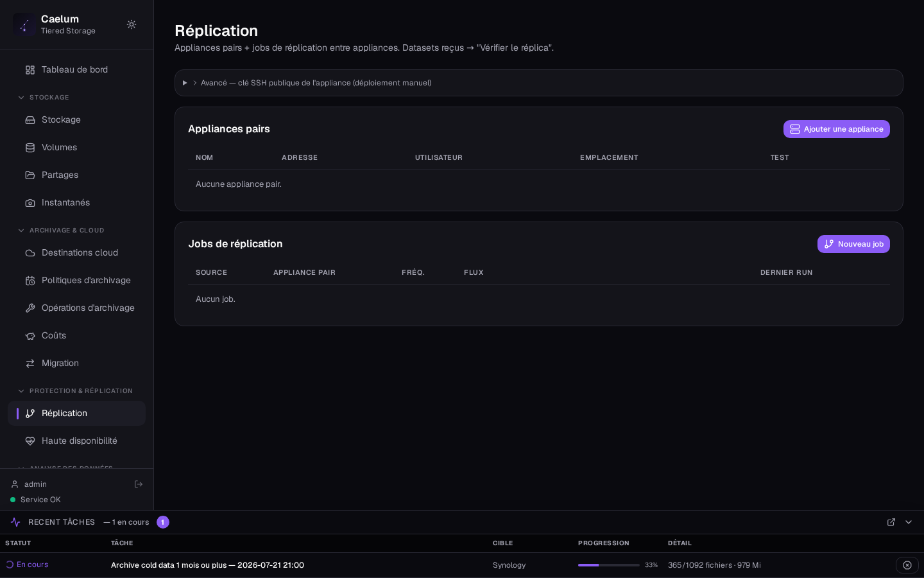The height and width of the screenshot is (578, 924).
Task: Click the Utilisateur column header
Action: 439,157
